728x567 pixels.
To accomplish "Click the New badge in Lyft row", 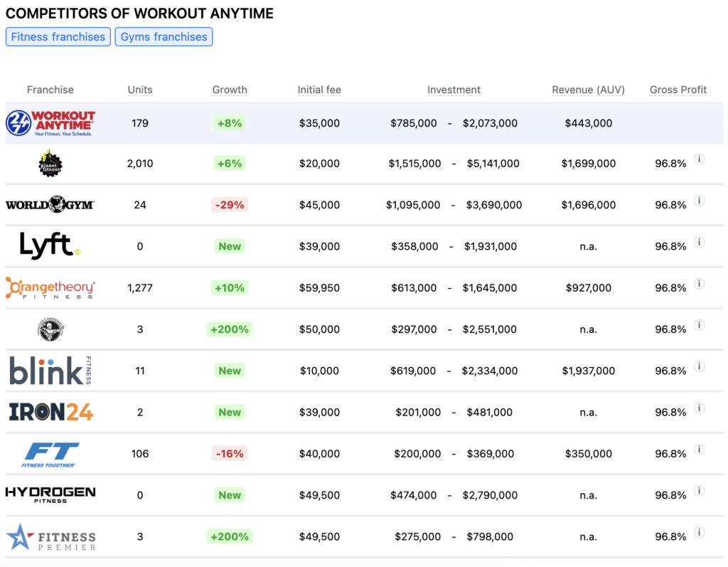I will [x=230, y=246].
